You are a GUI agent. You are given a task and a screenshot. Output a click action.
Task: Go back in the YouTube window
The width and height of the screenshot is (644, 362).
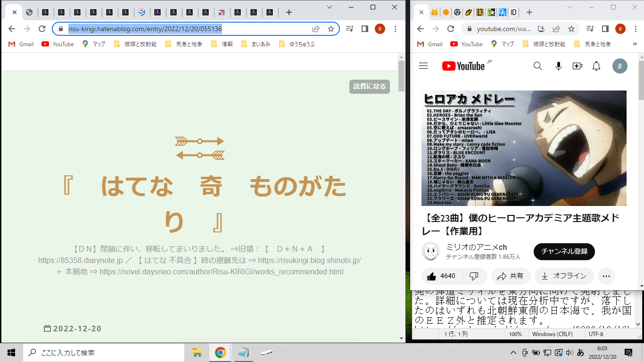click(x=421, y=29)
